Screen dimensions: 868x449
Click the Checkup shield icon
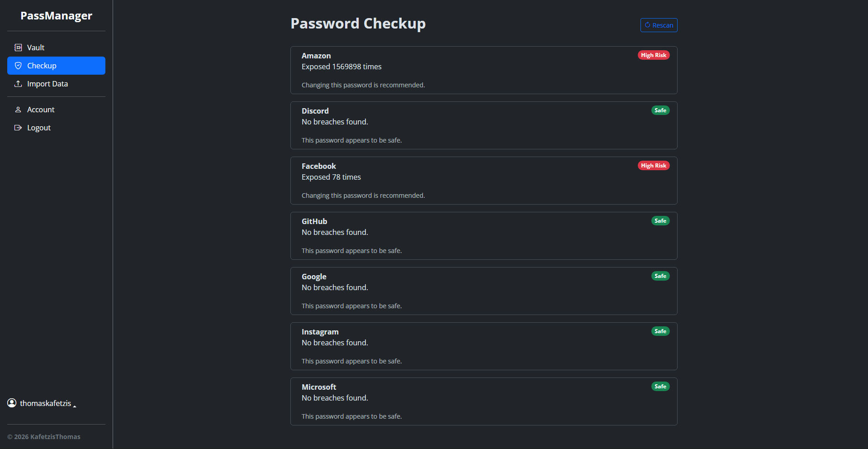pyautogui.click(x=18, y=66)
